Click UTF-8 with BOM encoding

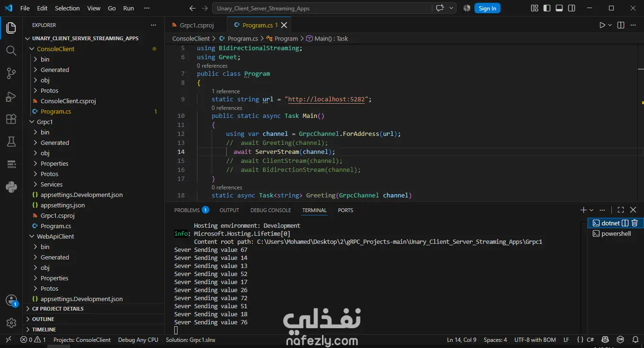tap(535, 339)
